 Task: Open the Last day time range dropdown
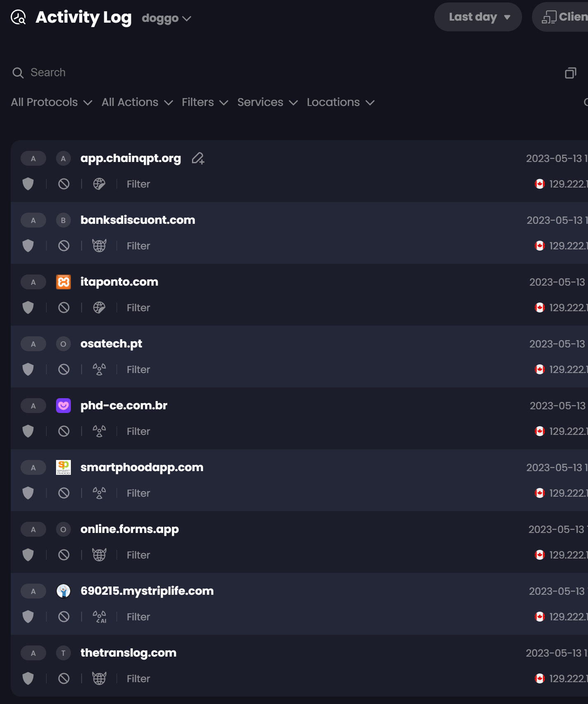pyautogui.click(x=478, y=17)
